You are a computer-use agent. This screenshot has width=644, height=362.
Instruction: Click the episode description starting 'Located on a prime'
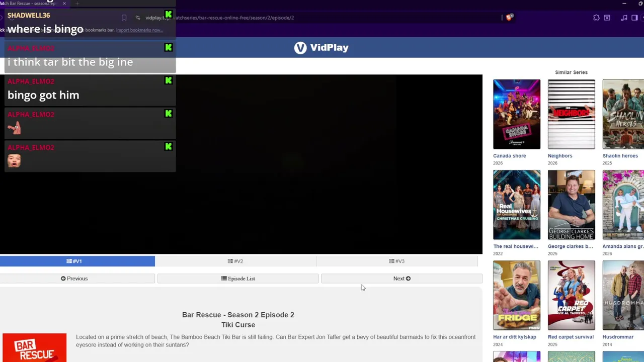click(x=276, y=341)
